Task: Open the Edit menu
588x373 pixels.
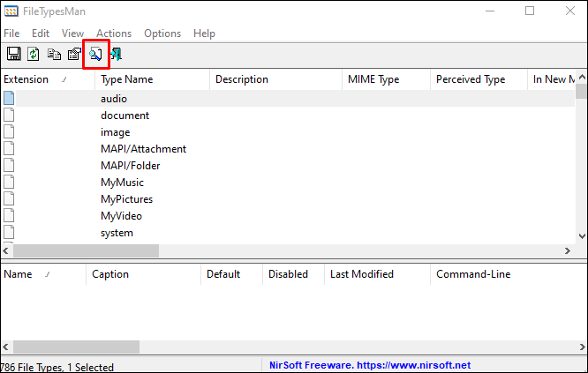Action: coord(41,34)
